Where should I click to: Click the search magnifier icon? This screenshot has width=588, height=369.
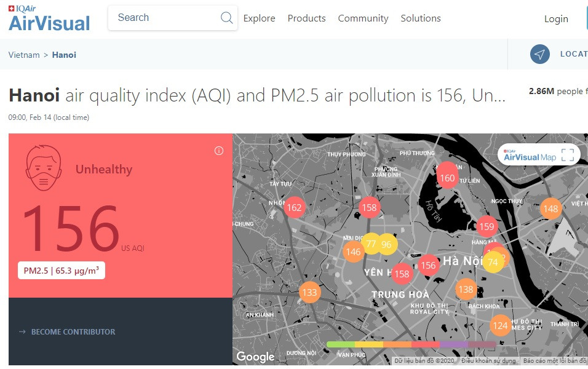pos(226,18)
